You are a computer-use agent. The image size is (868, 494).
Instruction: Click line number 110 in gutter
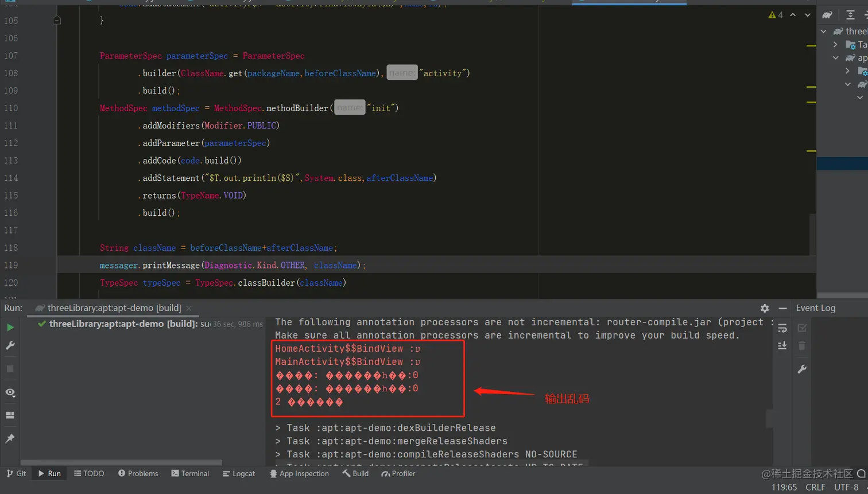pos(11,108)
